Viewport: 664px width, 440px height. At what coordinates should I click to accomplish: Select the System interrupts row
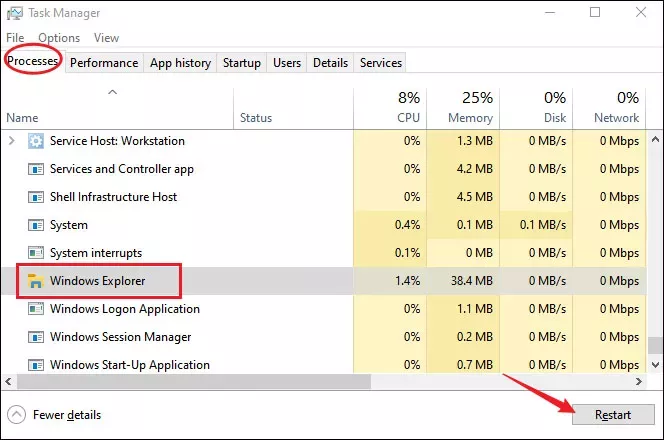[x=324, y=253]
